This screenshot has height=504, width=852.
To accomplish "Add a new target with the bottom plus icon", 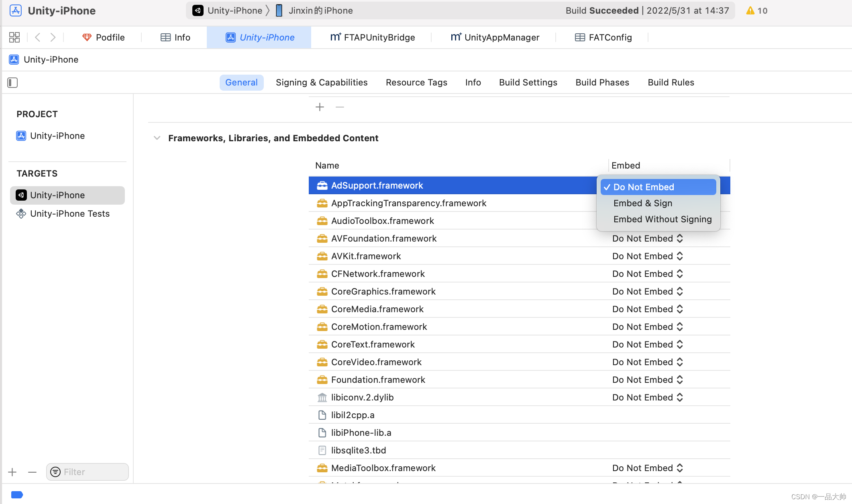I will coord(12,472).
